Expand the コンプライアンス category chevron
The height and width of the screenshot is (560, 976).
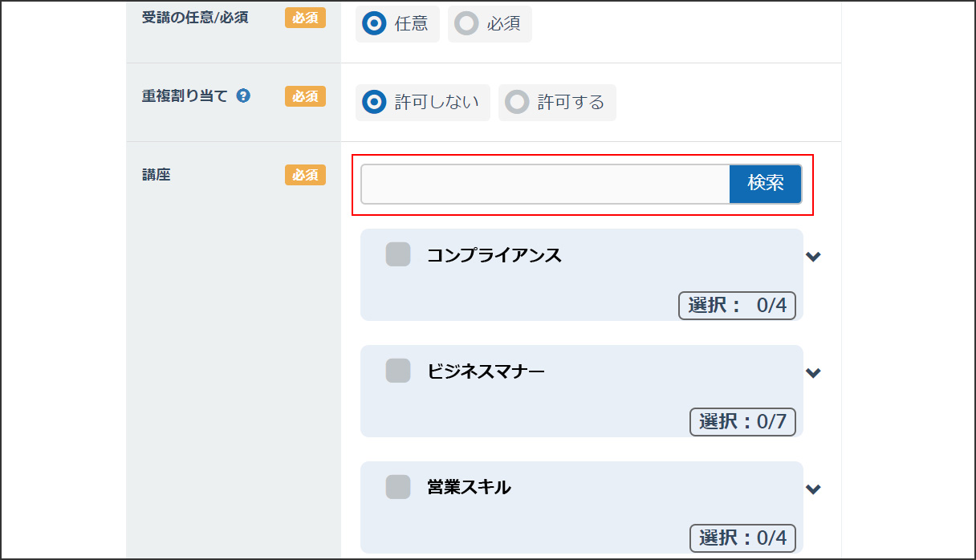click(x=813, y=257)
